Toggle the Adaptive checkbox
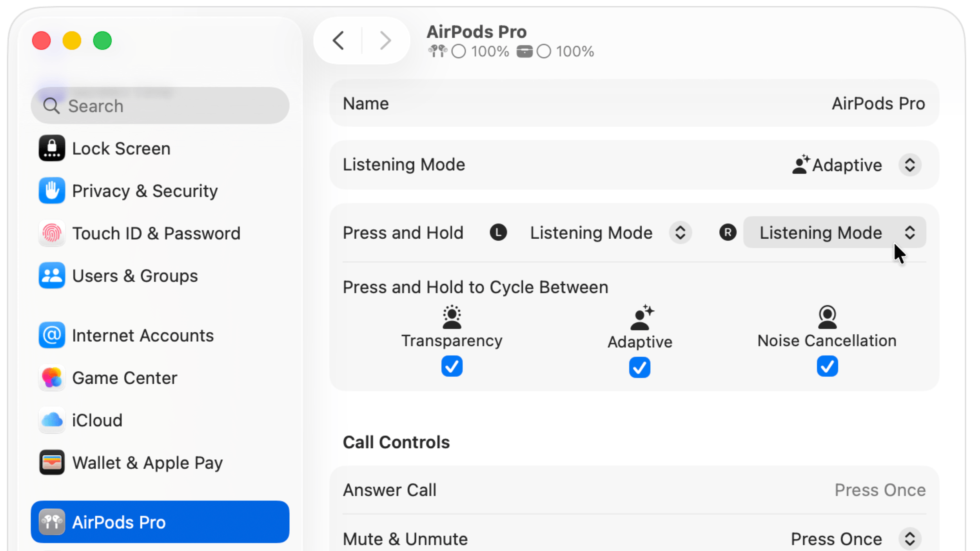980x551 pixels. click(x=639, y=367)
